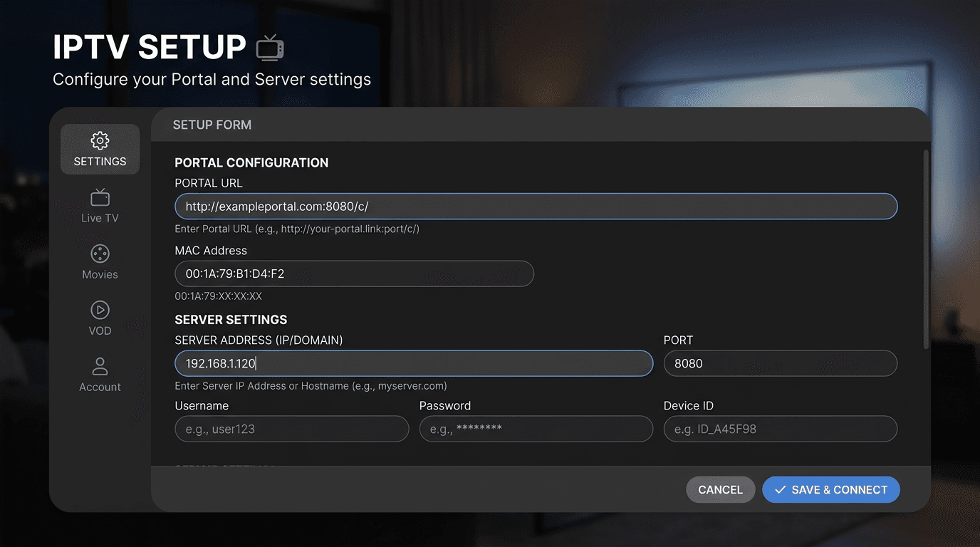Click the Server Address field

click(x=413, y=363)
